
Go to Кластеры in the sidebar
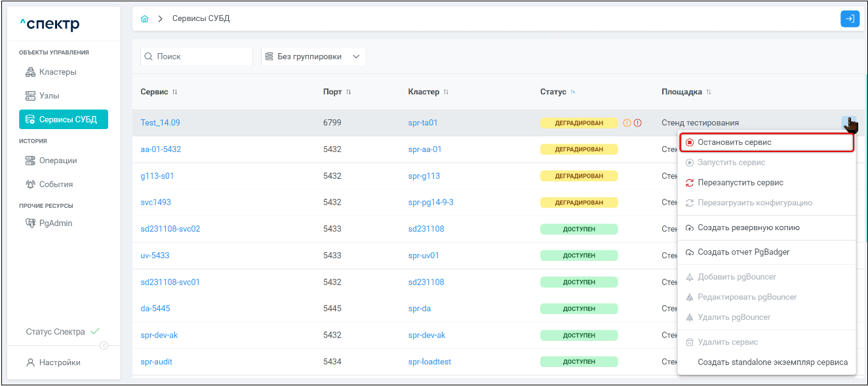[x=58, y=72]
